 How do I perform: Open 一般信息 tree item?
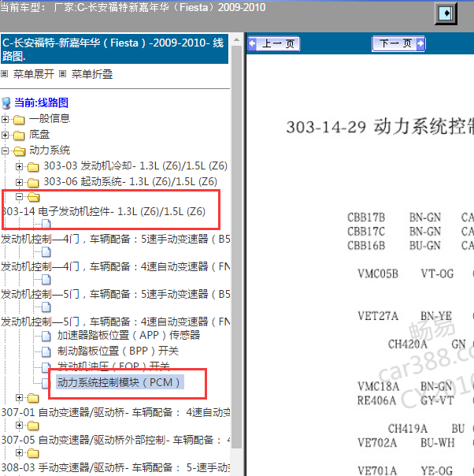coord(50,118)
